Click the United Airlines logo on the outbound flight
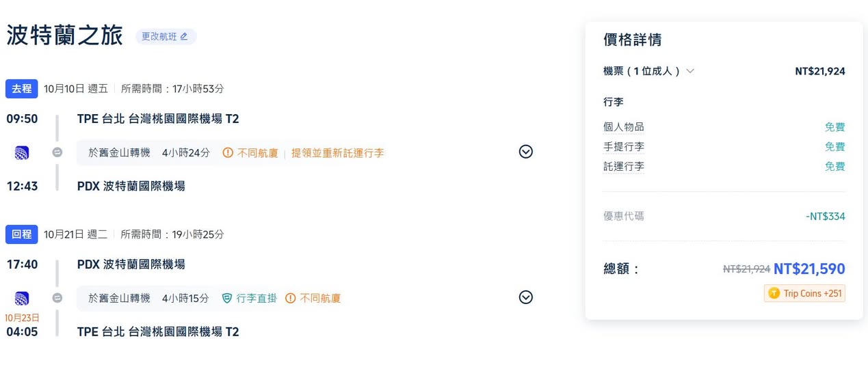Screen dimensions: 868x369 pyautogui.click(x=21, y=152)
